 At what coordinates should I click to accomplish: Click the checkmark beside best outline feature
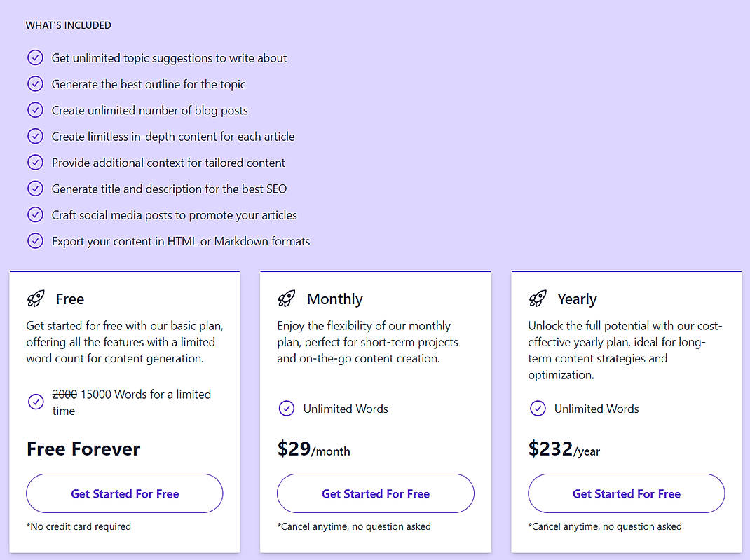[x=35, y=83]
